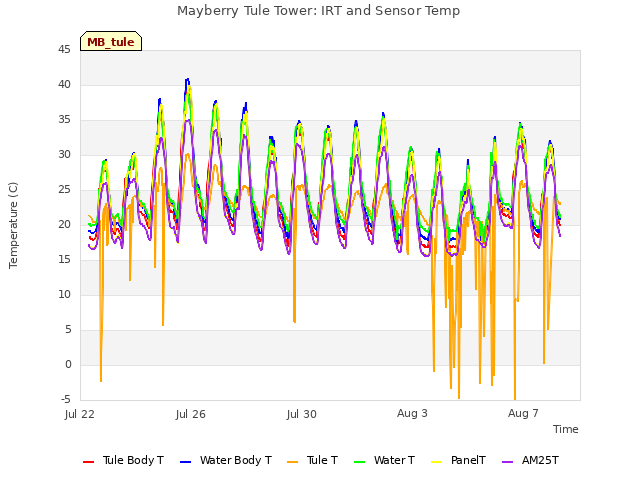Click the 30 y-axis tick label

[64, 155]
